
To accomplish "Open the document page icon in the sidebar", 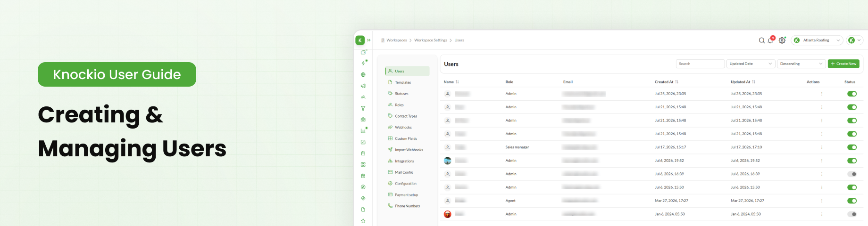I will pos(363,210).
